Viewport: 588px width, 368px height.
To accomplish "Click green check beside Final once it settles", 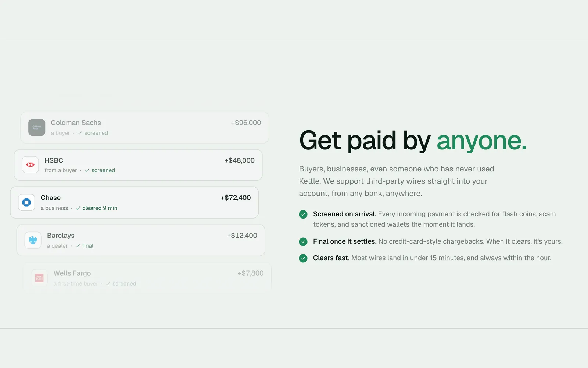I will click(303, 242).
